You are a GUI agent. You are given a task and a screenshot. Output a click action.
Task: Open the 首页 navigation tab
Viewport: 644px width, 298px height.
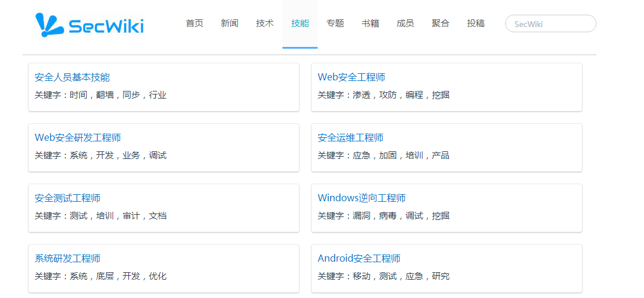pyautogui.click(x=195, y=23)
